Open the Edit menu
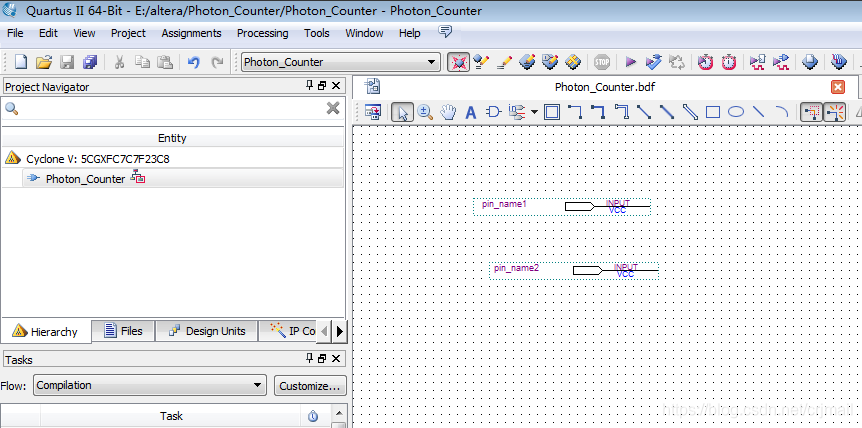The height and width of the screenshot is (428, 862). (x=48, y=33)
